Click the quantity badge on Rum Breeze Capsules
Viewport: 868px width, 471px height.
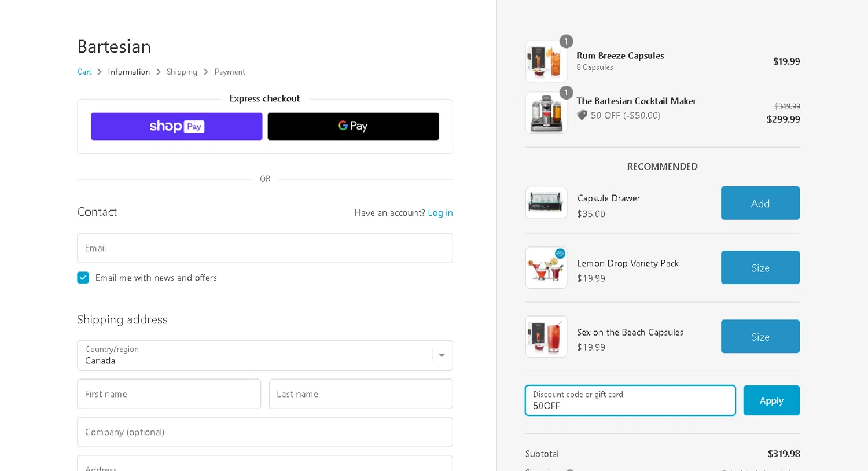[x=566, y=42]
